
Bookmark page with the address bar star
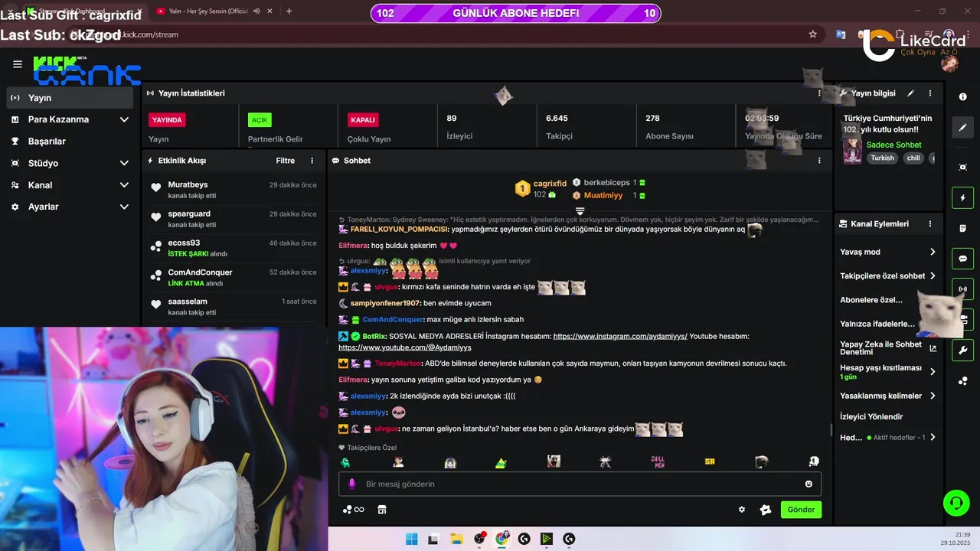[812, 34]
